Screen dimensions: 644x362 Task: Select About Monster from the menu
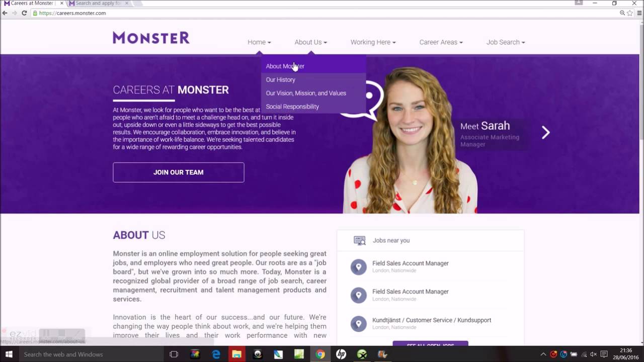(x=313, y=66)
